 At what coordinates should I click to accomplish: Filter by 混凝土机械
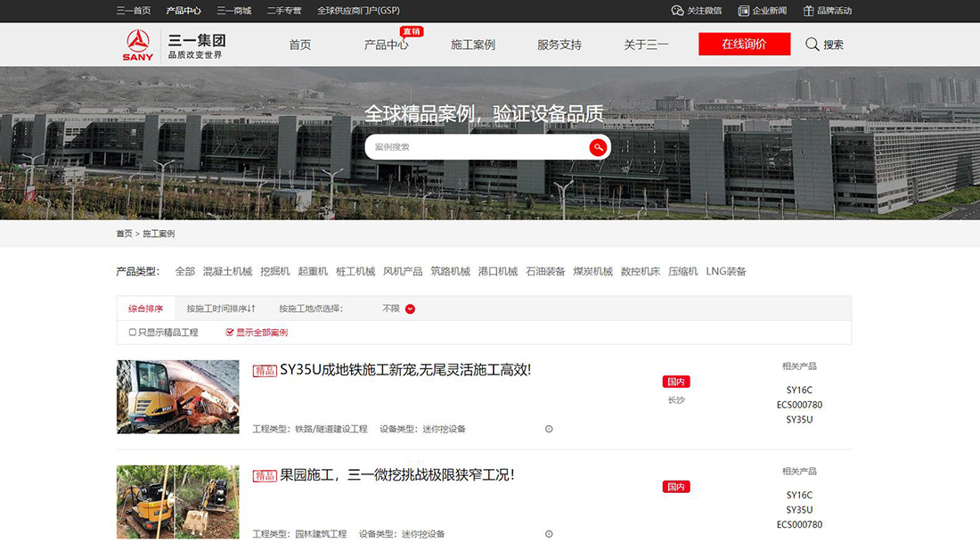pyautogui.click(x=227, y=271)
